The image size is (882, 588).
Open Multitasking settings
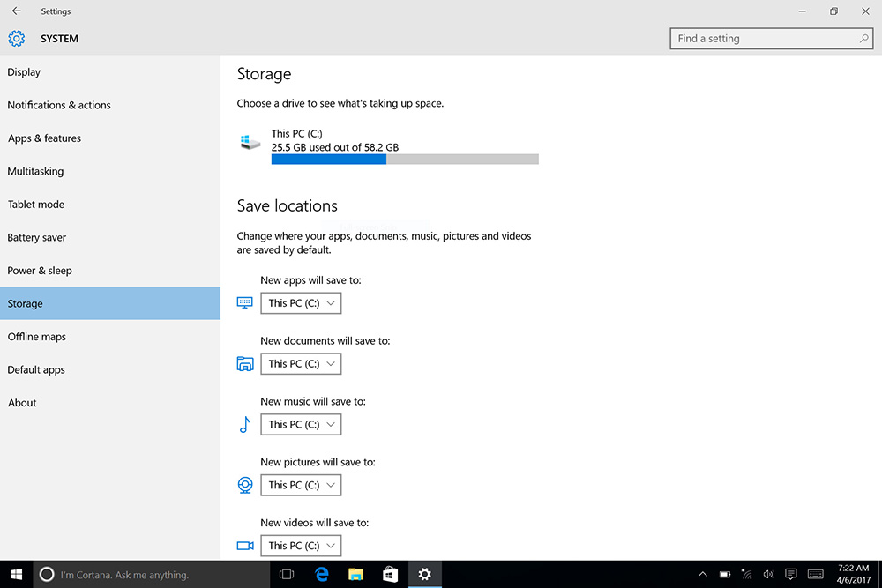coord(110,171)
